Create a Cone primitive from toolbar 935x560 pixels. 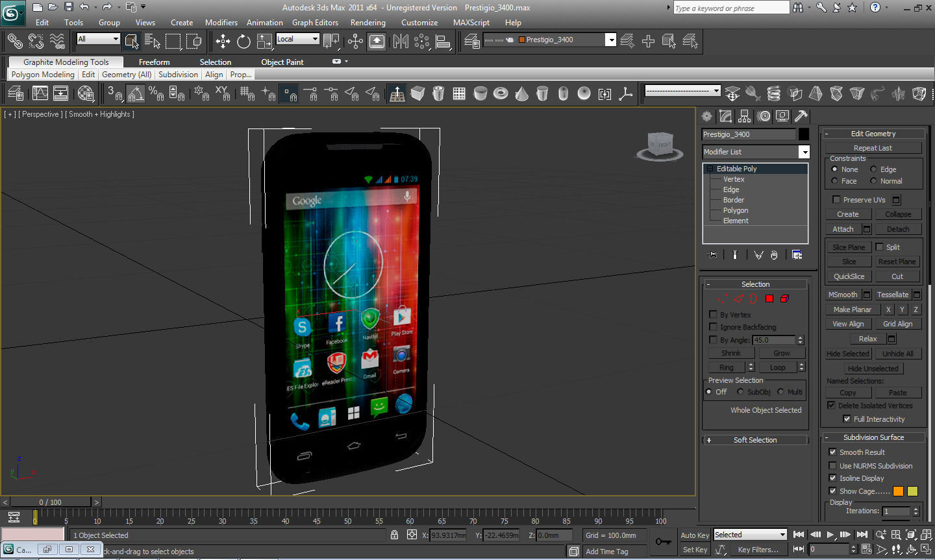[521, 93]
